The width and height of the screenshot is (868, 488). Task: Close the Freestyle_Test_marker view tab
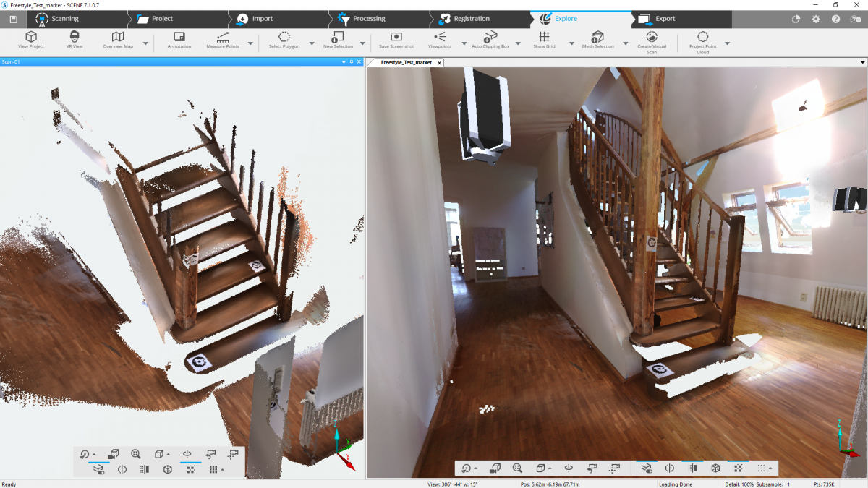[x=438, y=63]
